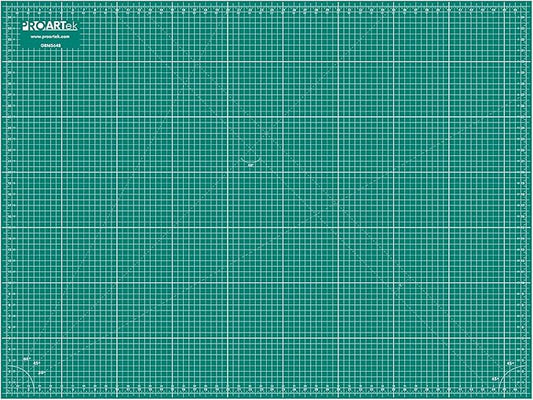
Task: Select the model code under the web address
Action: pos(51,45)
